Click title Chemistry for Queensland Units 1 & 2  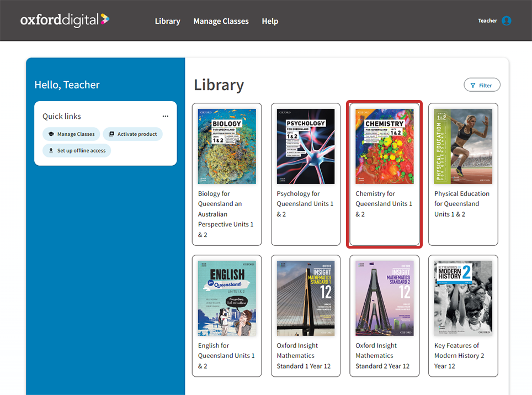point(384,204)
